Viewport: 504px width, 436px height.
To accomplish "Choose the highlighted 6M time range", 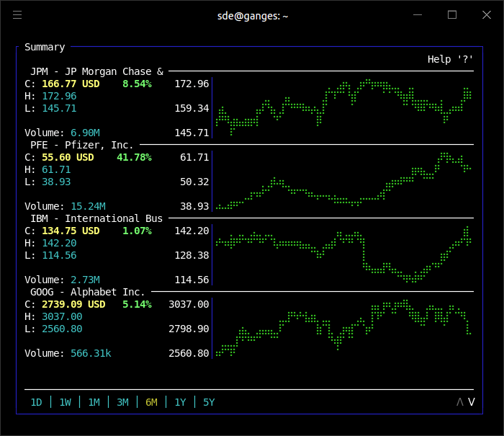I will (151, 402).
